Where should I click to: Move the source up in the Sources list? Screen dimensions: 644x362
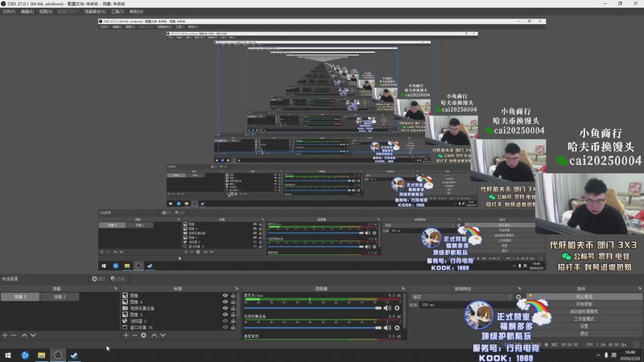pyautogui.click(x=154, y=335)
